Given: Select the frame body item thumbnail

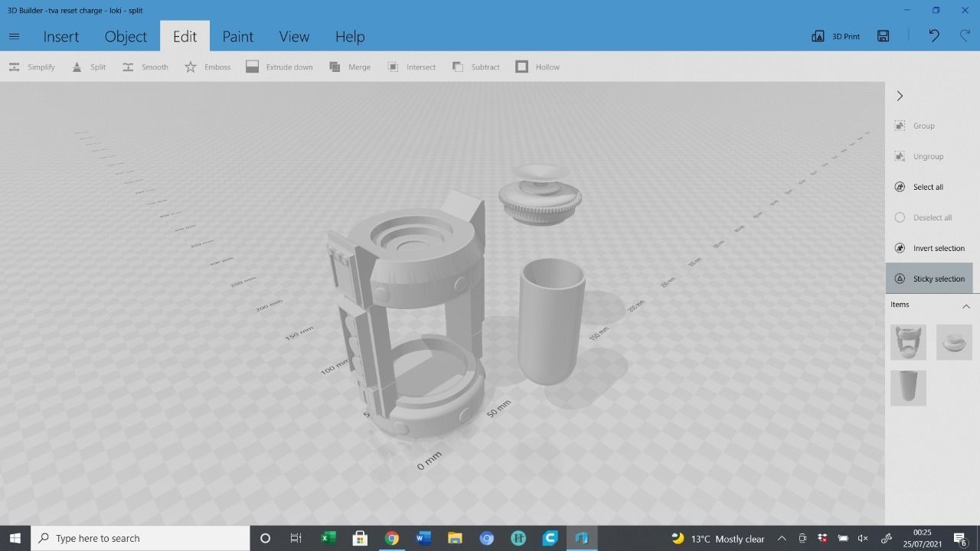Looking at the screenshot, I should 908,342.
